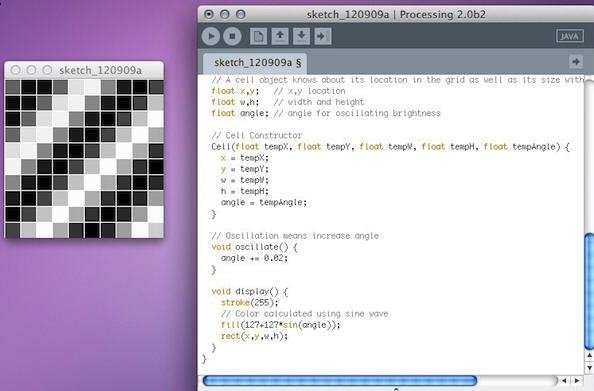Click the 'float x,y;' declaration line

278,91
